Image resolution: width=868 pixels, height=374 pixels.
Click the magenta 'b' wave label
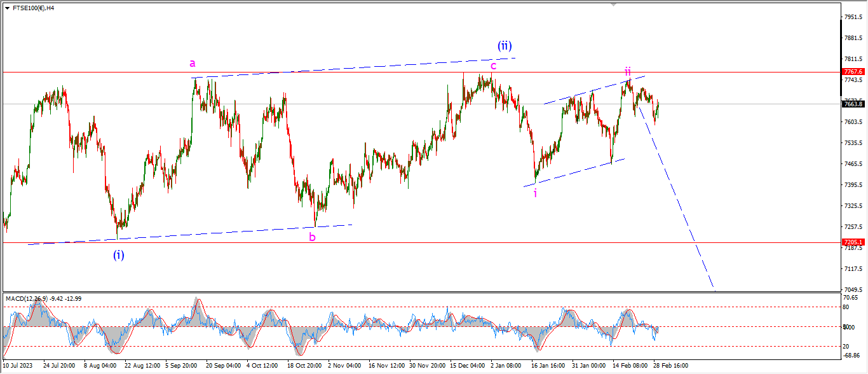pyautogui.click(x=313, y=237)
